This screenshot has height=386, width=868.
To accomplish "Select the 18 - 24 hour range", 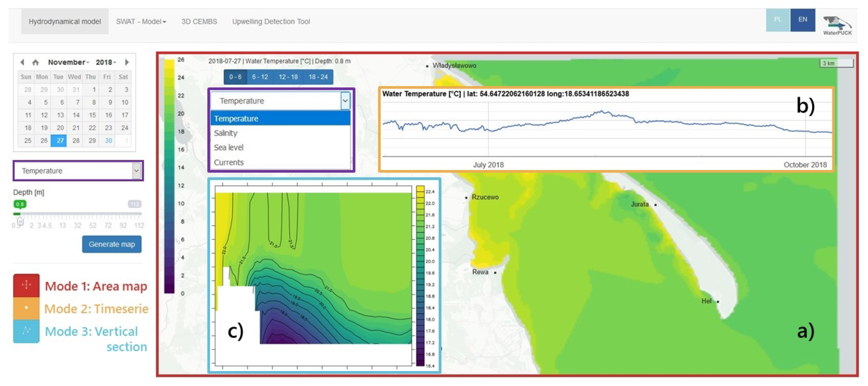I will pos(318,77).
